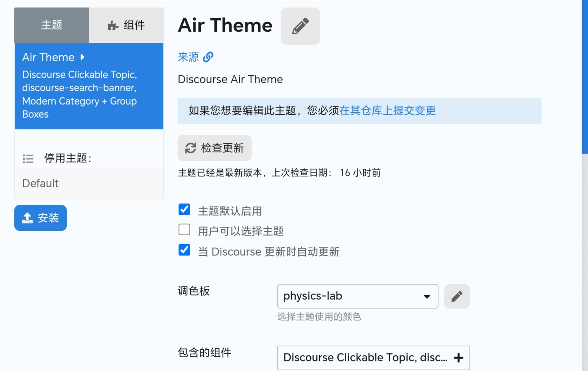
Task: Expand the Air Theme arrow in sidebar
Action: [x=83, y=57]
